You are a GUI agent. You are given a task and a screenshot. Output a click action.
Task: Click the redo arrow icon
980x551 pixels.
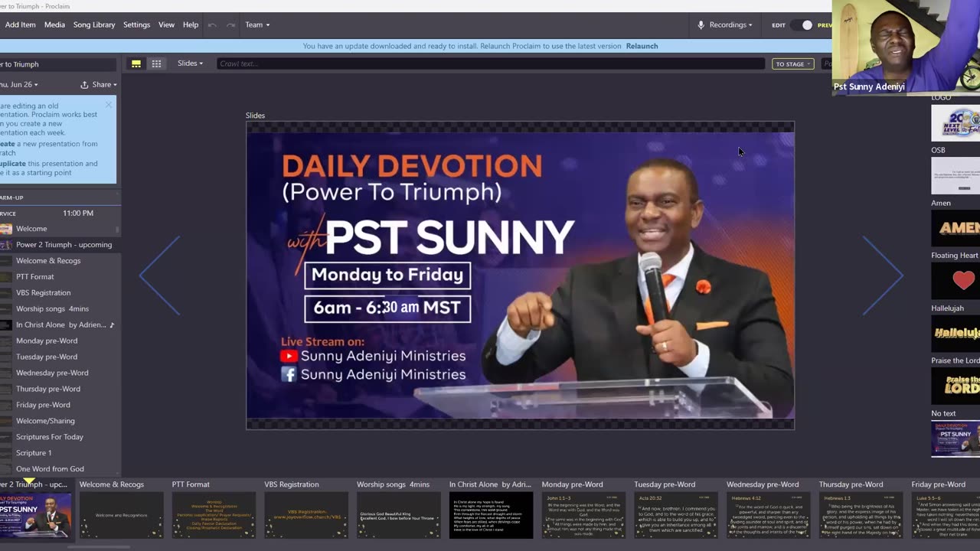pyautogui.click(x=230, y=24)
